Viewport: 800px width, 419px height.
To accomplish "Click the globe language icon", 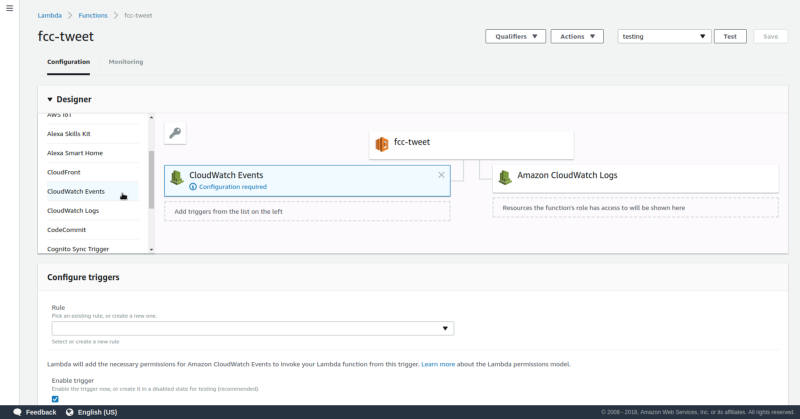I will (x=69, y=412).
